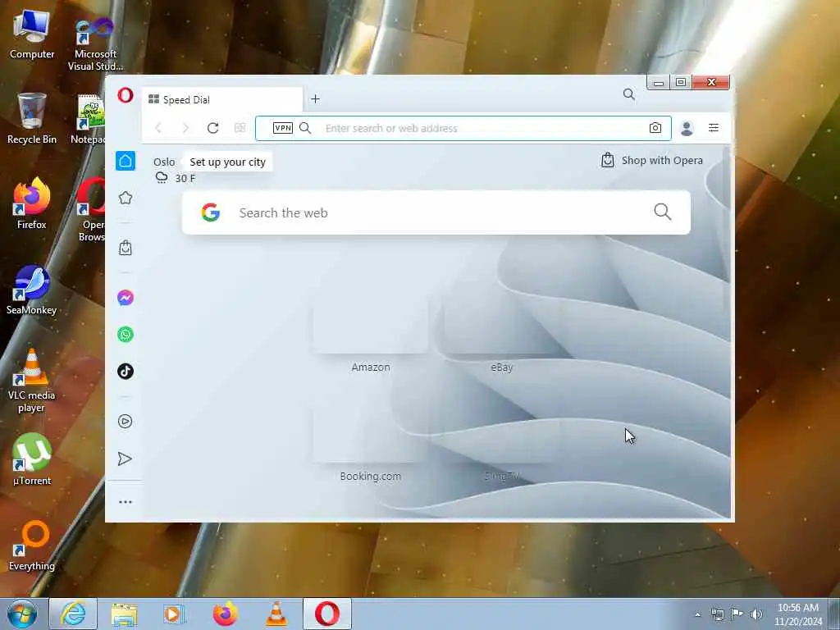This screenshot has height=630, width=840.
Task: Select the Speed Dial tab
Action: pyautogui.click(x=222, y=99)
